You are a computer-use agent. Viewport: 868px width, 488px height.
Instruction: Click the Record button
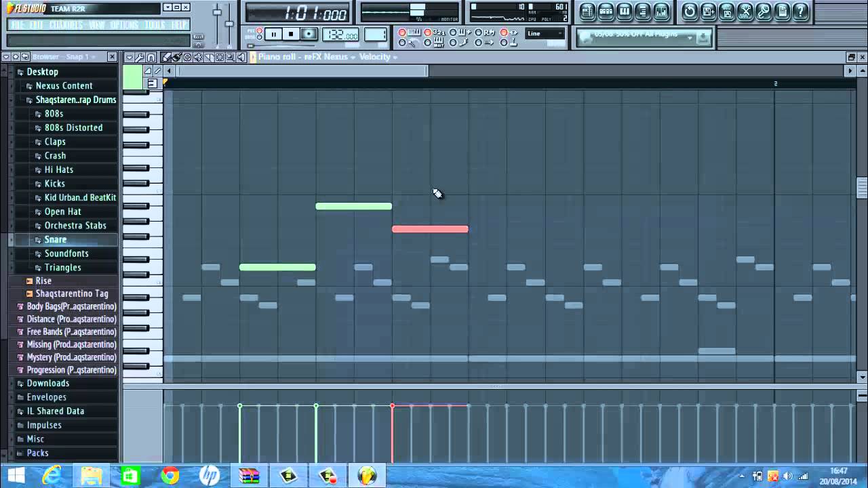[x=309, y=34]
